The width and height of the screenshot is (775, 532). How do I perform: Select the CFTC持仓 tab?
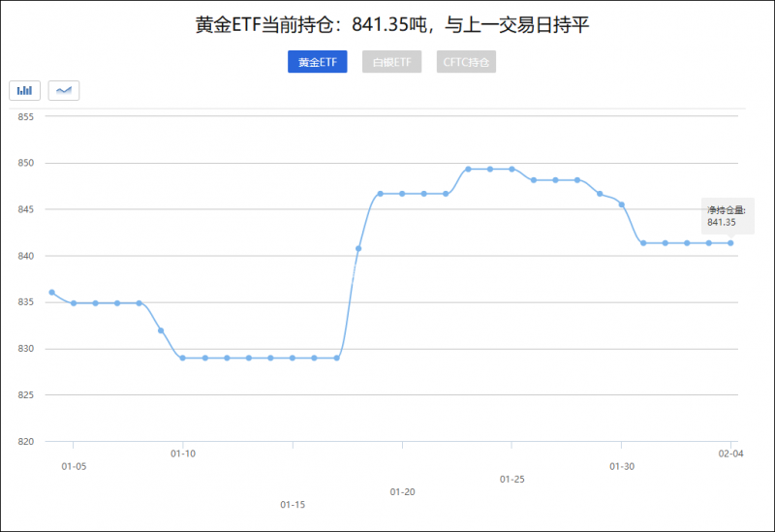466,62
